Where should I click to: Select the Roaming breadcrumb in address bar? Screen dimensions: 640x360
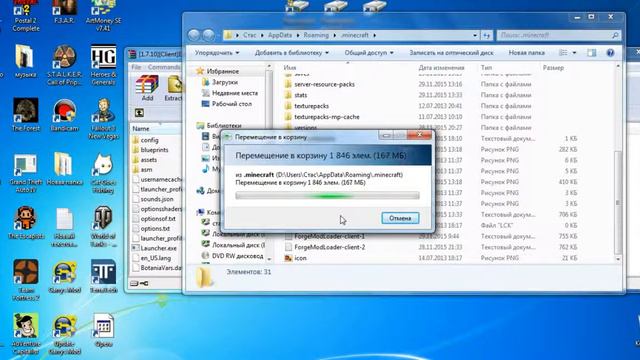316,35
